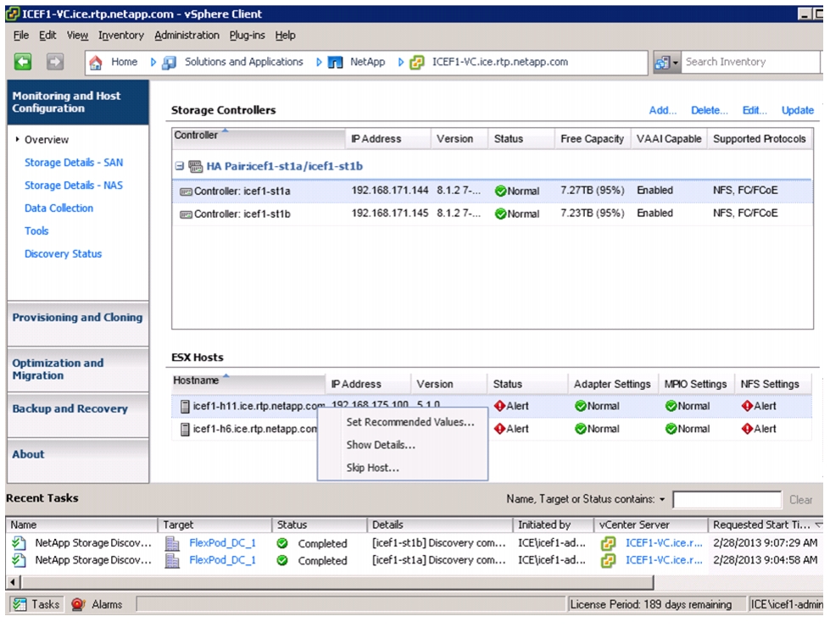Open the Administration menu
Image resolution: width=830 pixels, height=644 pixels.
pyautogui.click(x=187, y=36)
